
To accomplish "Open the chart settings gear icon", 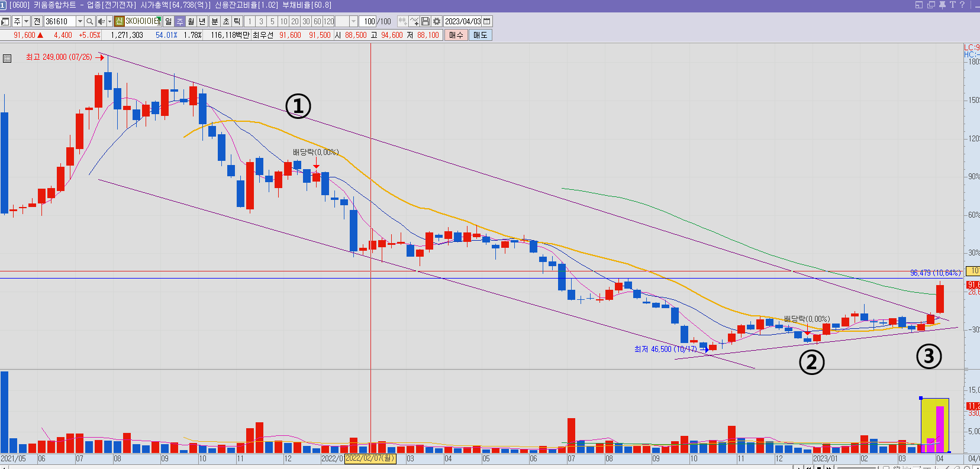I will [437, 21].
